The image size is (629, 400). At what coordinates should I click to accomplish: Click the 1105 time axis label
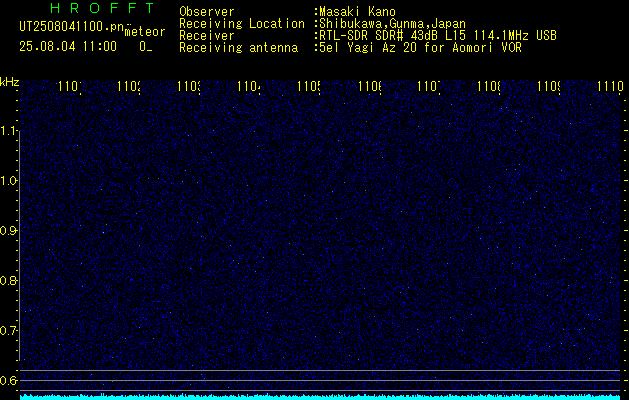(309, 87)
